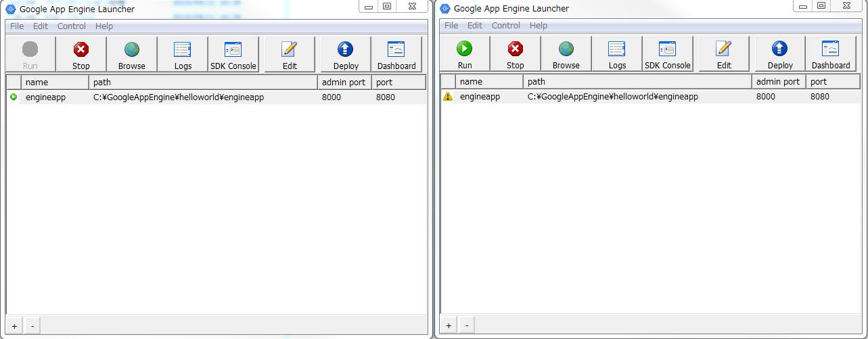This screenshot has height=339, width=868.
Task: Open Help menu in left window
Action: (x=104, y=26)
